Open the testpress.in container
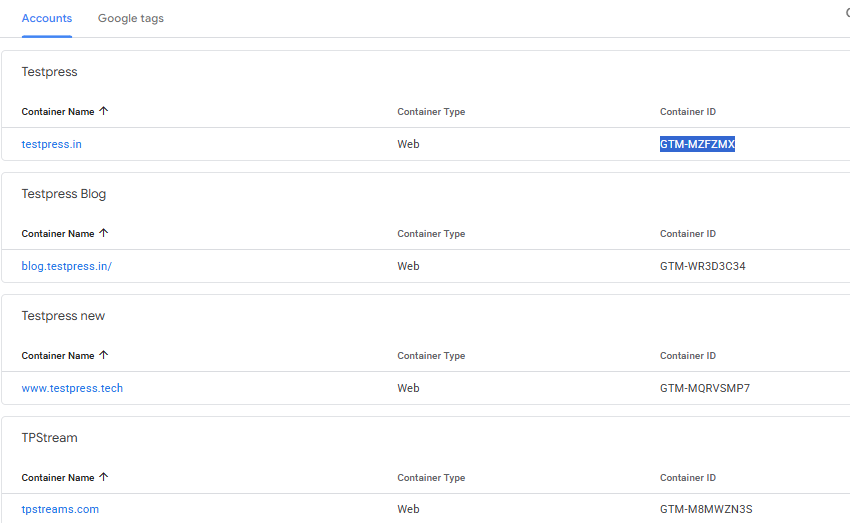Screen dimensions: 850x523 [x=52, y=144]
